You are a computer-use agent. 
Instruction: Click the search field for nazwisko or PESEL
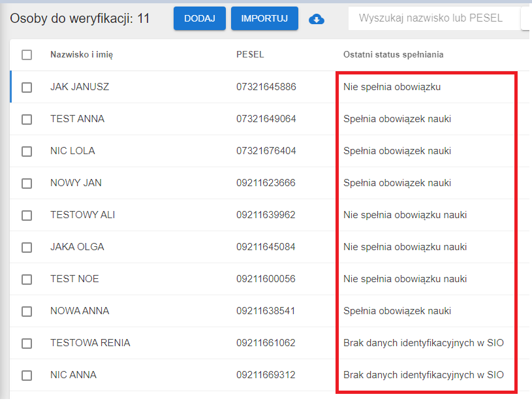pyautogui.click(x=434, y=18)
